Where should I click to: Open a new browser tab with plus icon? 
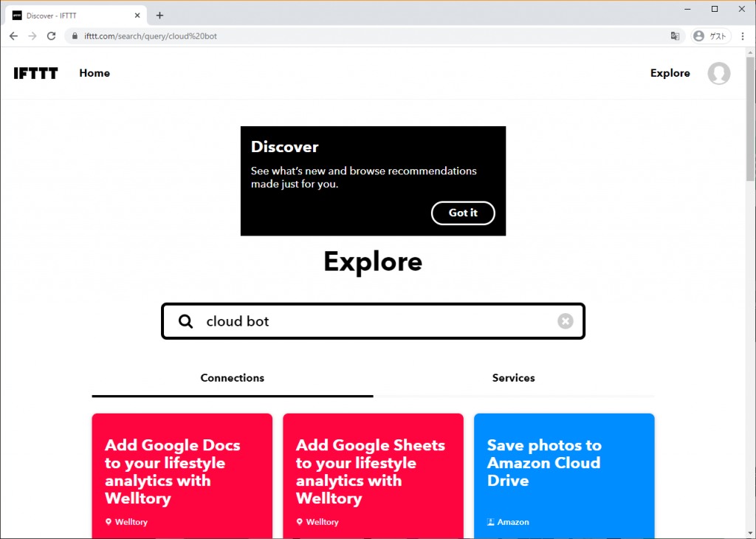point(159,16)
